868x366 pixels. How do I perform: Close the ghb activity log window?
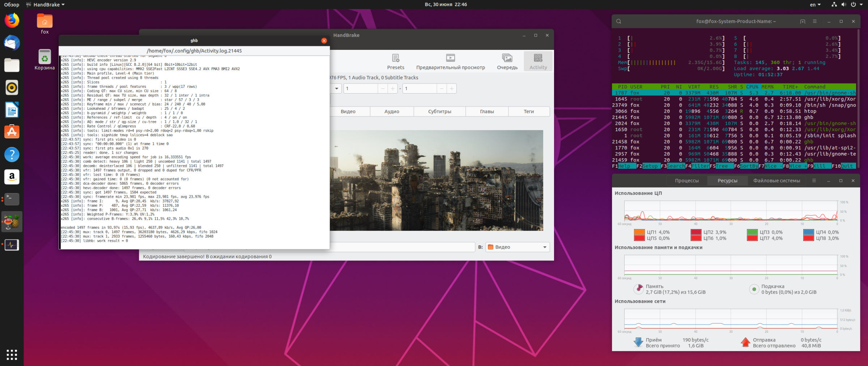pyautogui.click(x=324, y=41)
